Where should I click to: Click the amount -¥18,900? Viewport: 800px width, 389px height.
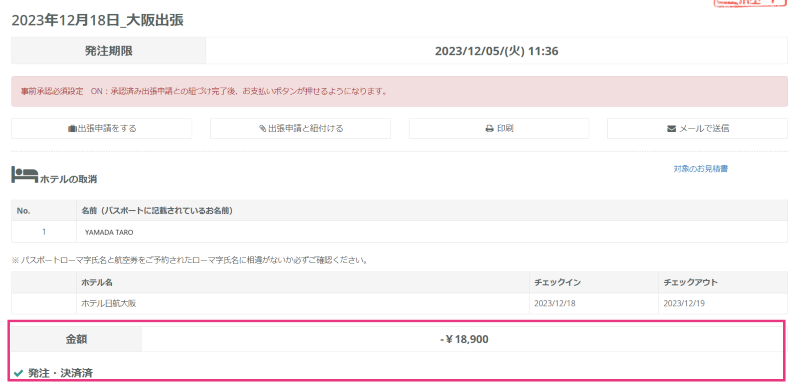coord(464,339)
